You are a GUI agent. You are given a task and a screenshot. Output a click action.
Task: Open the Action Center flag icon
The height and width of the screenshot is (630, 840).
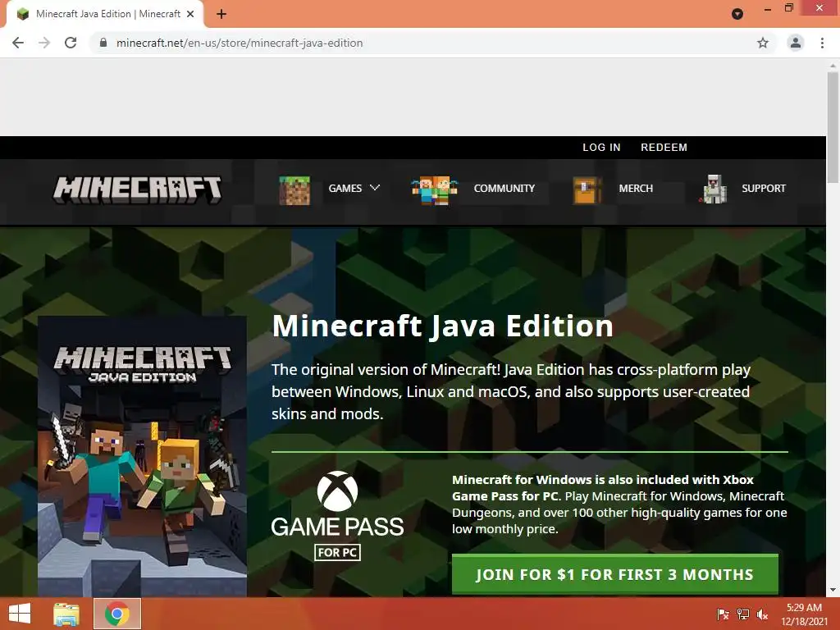pyautogui.click(x=723, y=614)
